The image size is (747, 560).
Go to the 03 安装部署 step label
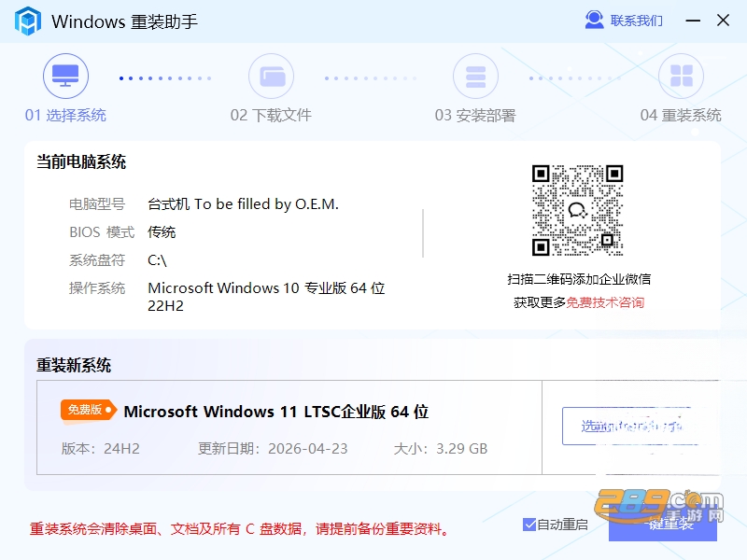(x=475, y=115)
